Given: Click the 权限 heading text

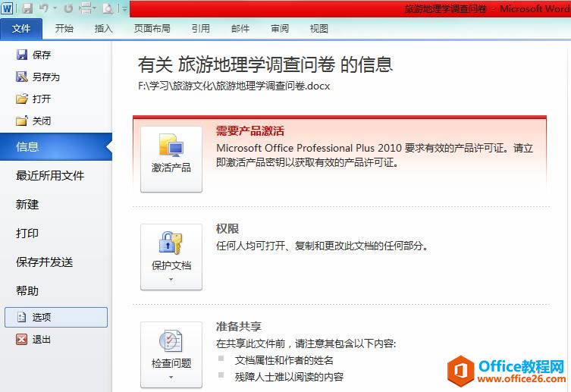Looking at the screenshot, I should (x=227, y=228).
